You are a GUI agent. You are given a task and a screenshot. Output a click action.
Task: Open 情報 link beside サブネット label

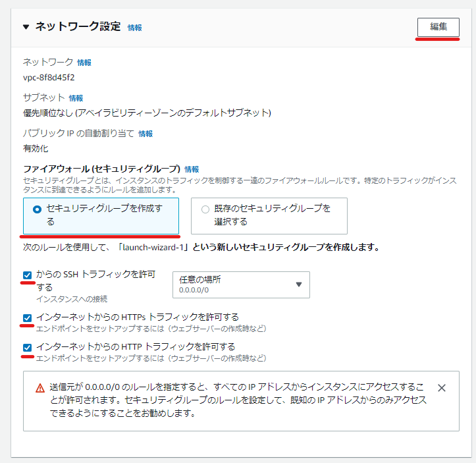pyautogui.click(x=76, y=98)
